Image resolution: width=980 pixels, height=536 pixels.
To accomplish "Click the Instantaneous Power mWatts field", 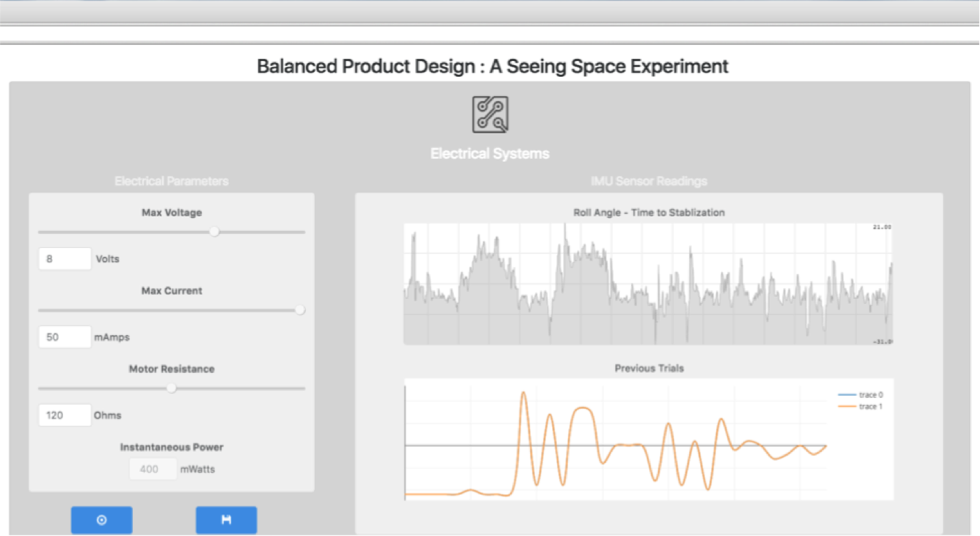I will [x=153, y=469].
